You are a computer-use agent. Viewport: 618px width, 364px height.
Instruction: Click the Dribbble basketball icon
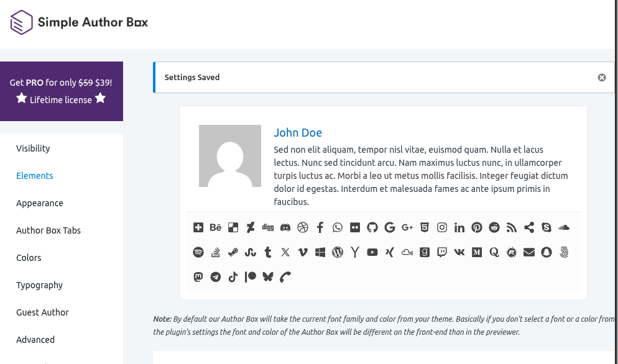[303, 227]
